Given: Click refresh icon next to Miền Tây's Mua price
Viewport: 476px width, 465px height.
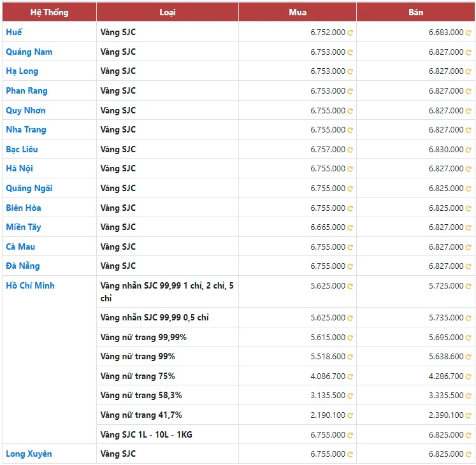Looking at the screenshot, I should [350, 227].
